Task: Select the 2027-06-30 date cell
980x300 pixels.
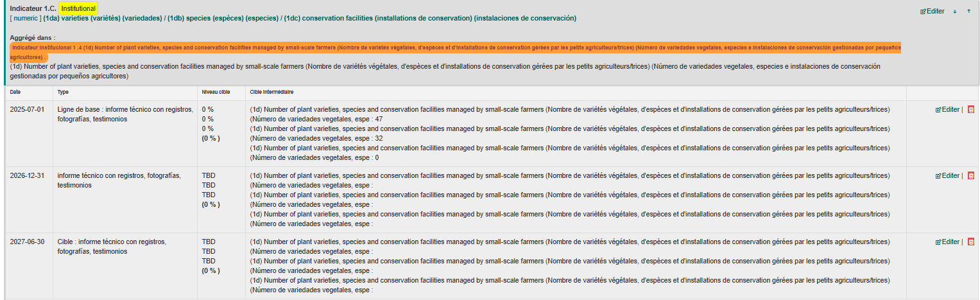Action: coord(27,242)
